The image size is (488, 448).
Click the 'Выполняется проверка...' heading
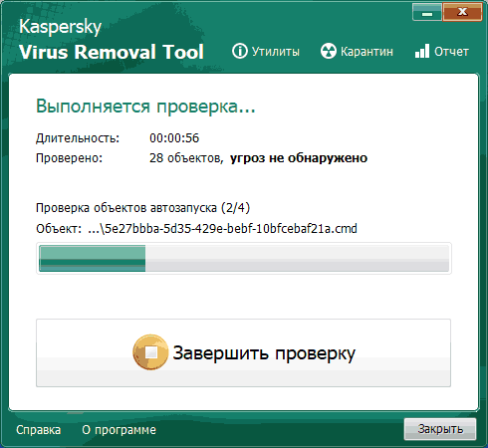click(145, 107)
